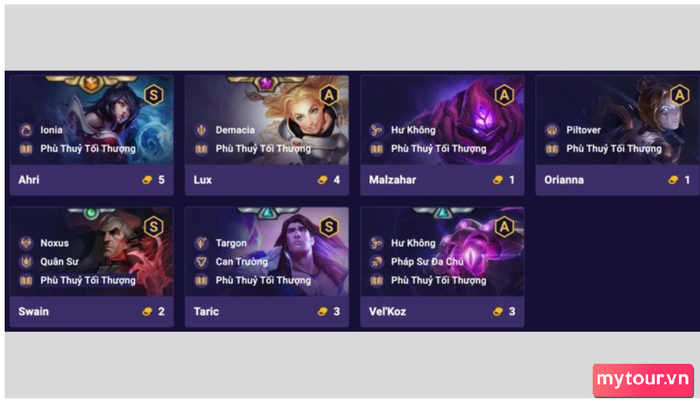Image resolution: width=700 pixels, height=405 pixels.
Task: Click the Noxus trait icon on Swain's card
Action: (26, 243)
